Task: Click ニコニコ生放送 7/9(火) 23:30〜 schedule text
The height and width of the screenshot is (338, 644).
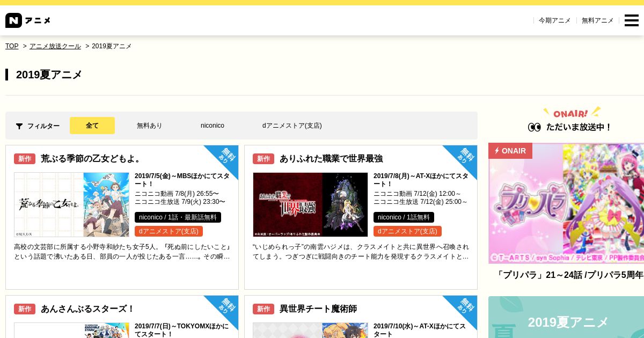Action: click(x=180, y=202)
